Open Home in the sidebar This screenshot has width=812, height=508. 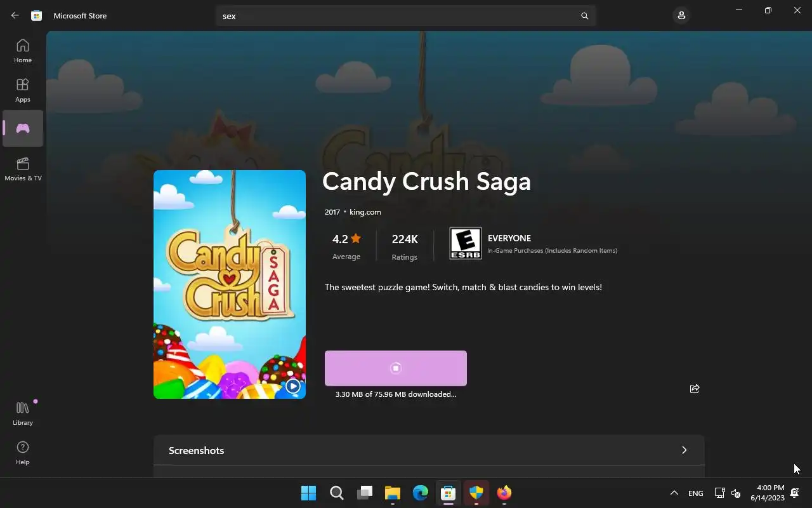[x=23, y=51]
